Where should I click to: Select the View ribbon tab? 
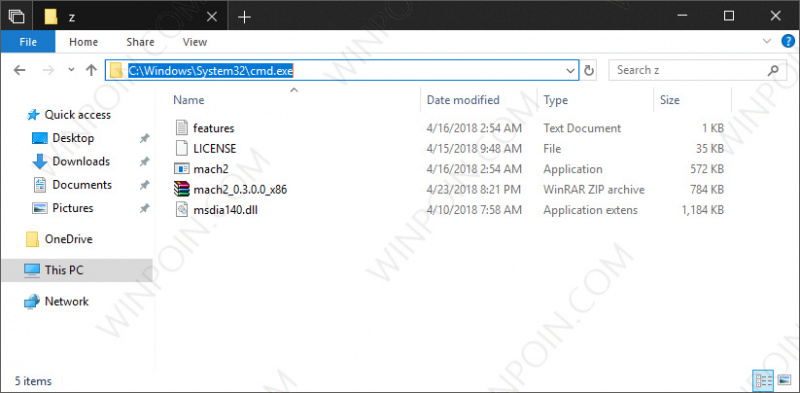point(194,42)
